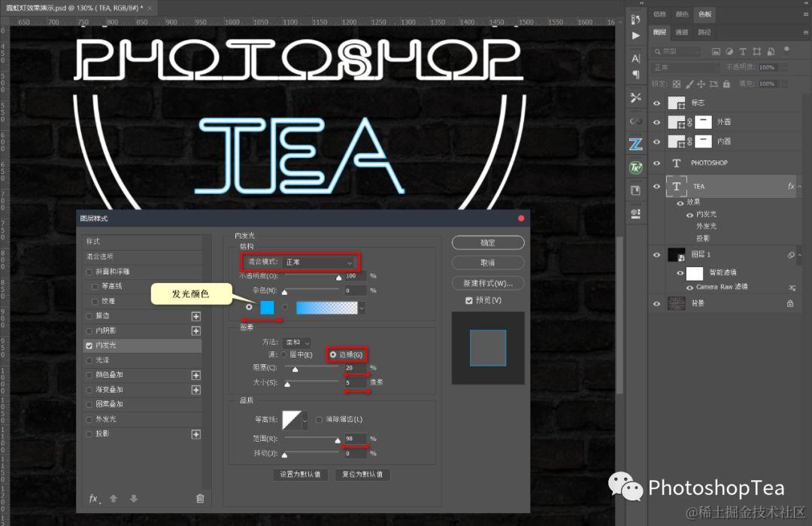Open the gradient picker dropdown arrow
Screen dimensions: 812x526
(362, 308)
